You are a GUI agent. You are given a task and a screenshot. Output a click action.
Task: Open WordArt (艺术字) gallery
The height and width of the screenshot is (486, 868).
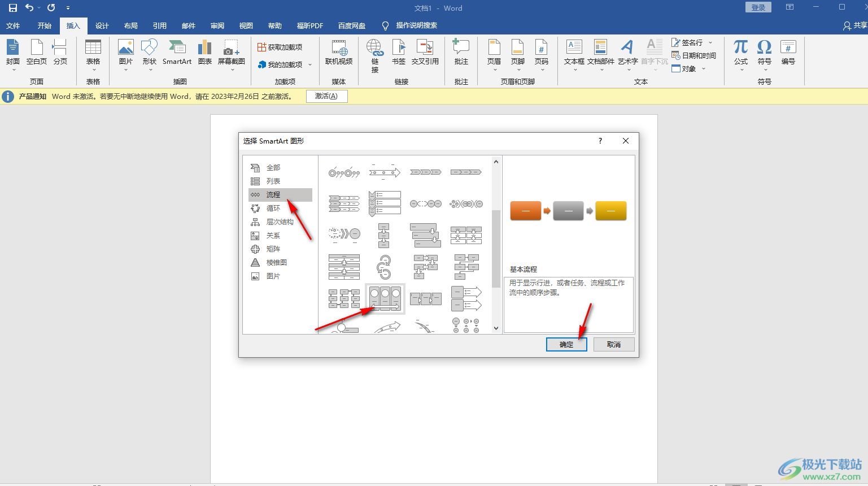(x=627, y=55)
